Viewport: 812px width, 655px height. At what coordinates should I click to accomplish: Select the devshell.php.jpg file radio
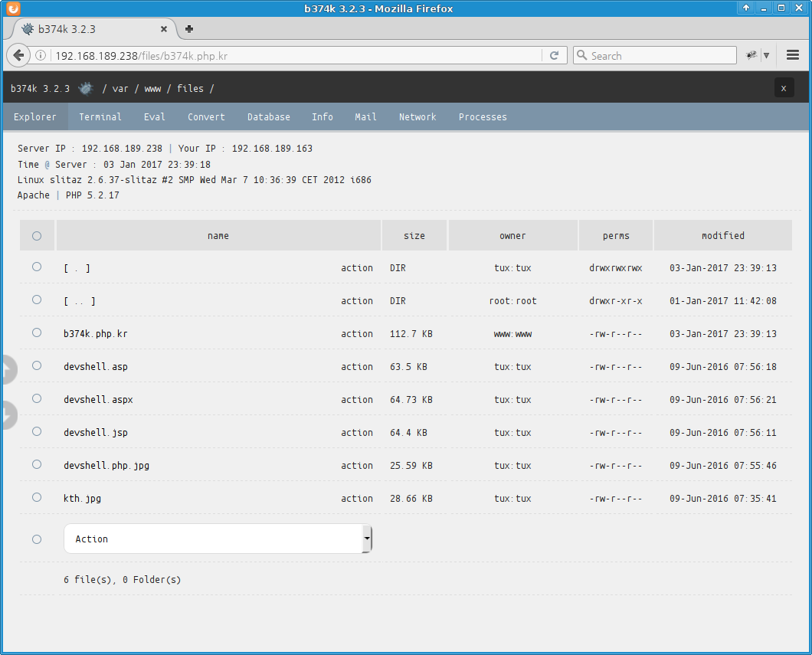[37, 464]
